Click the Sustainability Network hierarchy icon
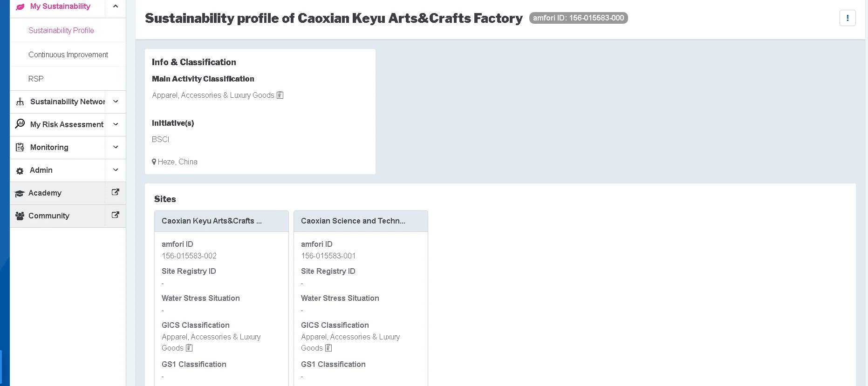Screen dimensions: 868x386 tap(20, 102)
